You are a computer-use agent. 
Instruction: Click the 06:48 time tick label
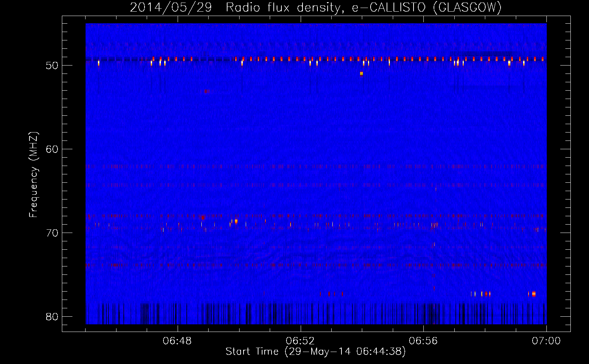pyautogui.click(x=177, y=341)
